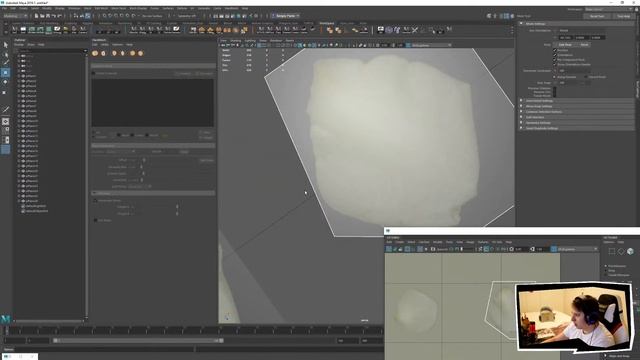Click the cube icon in the UV Toolkit
Image resolution: width=640 pixels, height=360 pixels.
pyautogui.click(x=630, y=251)
